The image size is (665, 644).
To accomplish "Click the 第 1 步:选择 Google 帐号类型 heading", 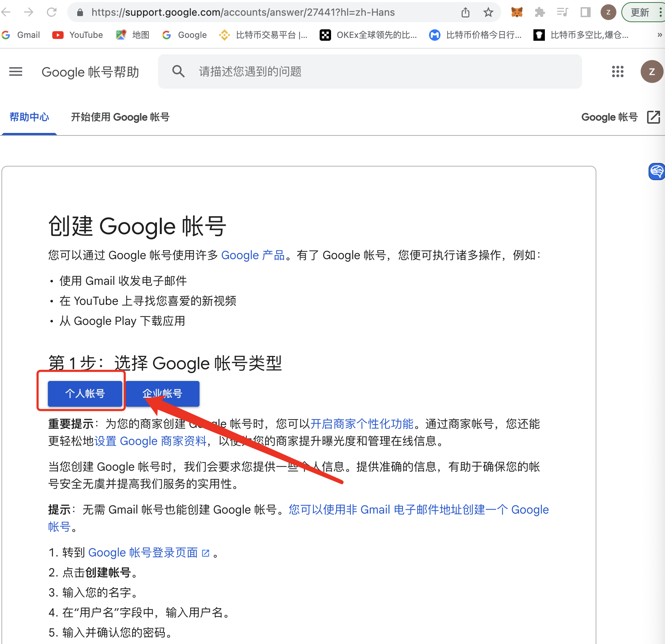I will (x=165, y=363).
